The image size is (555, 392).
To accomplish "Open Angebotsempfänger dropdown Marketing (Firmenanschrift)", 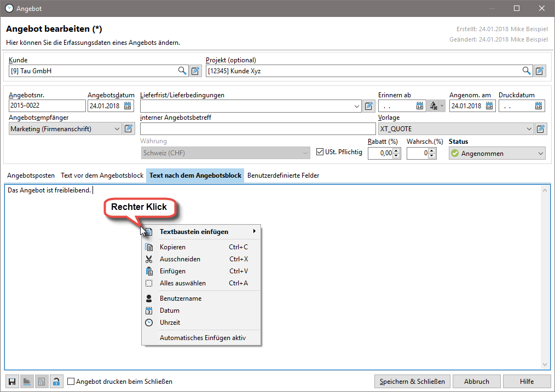I will tap(117, 129).
